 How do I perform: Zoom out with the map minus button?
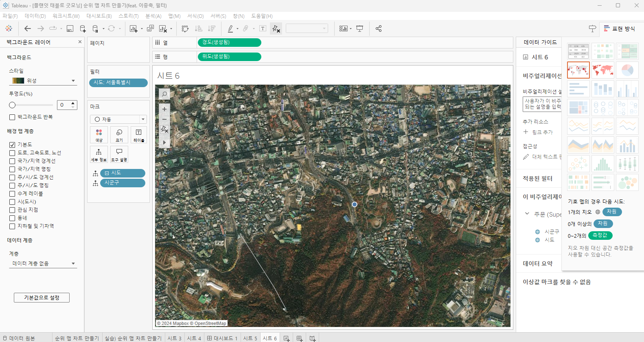[x=164, y=119]
